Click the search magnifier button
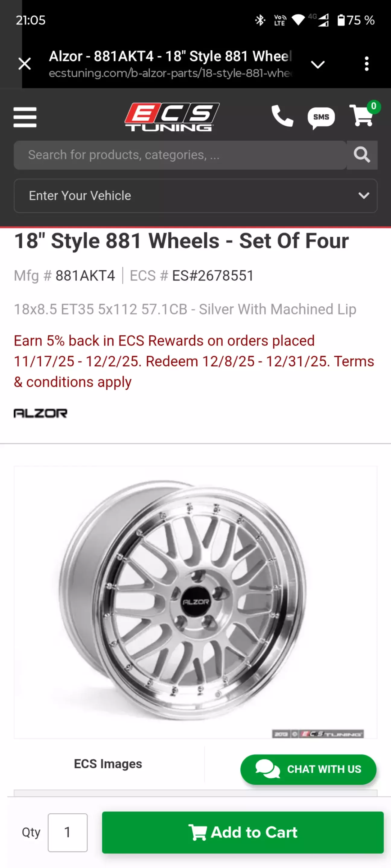This screenshot has height=868, width=391. point(362,155)
